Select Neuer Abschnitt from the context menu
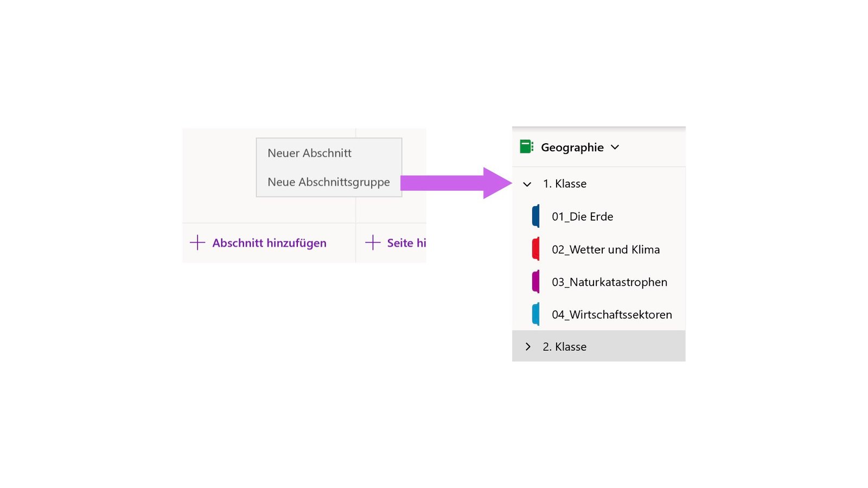Screen dimensions: 868x488 pyautogui.click(x=310, y=153)
